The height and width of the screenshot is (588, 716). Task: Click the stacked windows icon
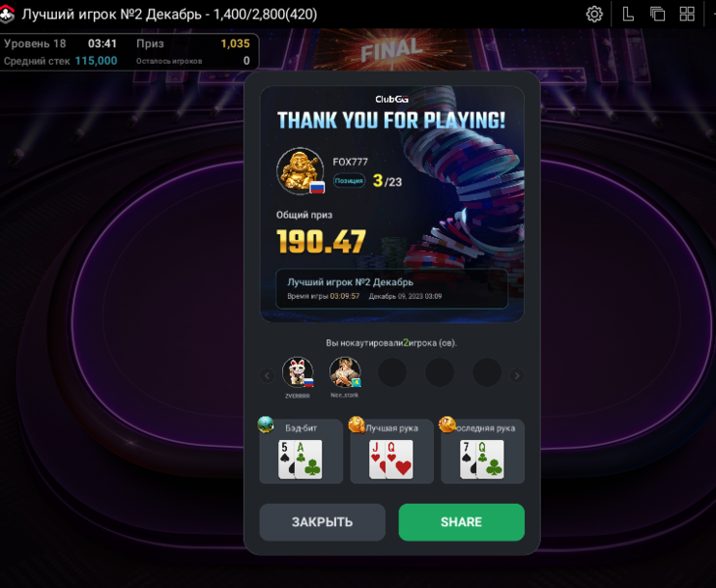click(657, 14)
